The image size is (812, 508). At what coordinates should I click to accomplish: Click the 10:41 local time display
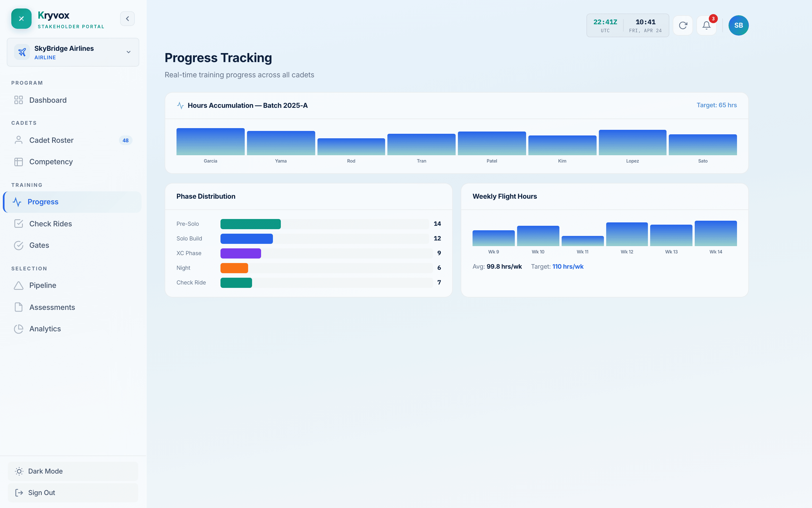click(645, 25)
